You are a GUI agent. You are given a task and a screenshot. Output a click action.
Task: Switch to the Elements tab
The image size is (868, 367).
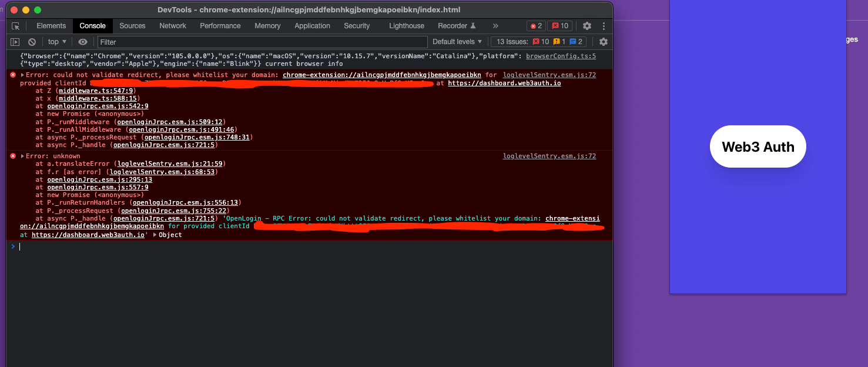[51, 26]
